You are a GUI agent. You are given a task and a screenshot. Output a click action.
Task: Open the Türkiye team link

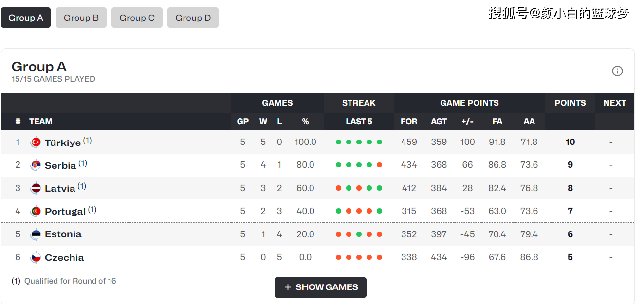pos(63,143)
